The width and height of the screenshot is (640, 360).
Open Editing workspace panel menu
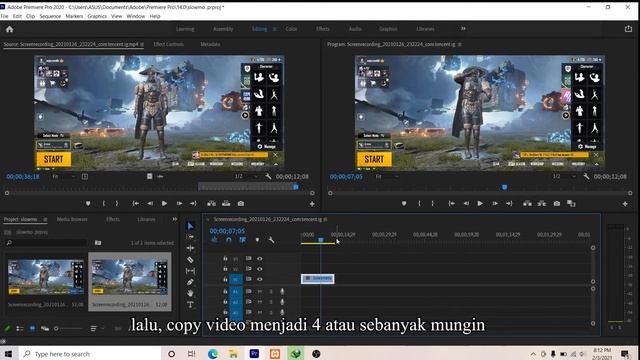coord(274,29)
